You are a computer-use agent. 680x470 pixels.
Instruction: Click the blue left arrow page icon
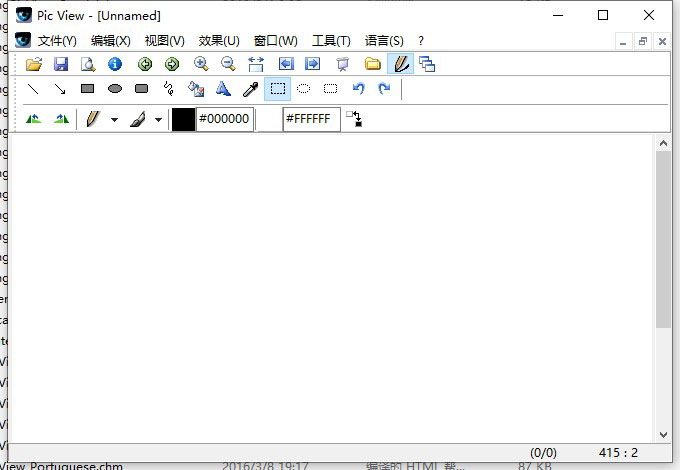point(286,64)
